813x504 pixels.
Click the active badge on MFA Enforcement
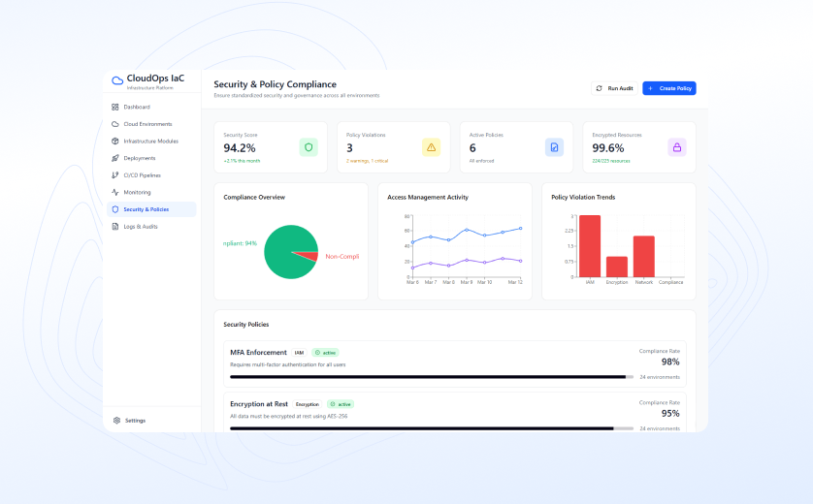coord(326,353)
